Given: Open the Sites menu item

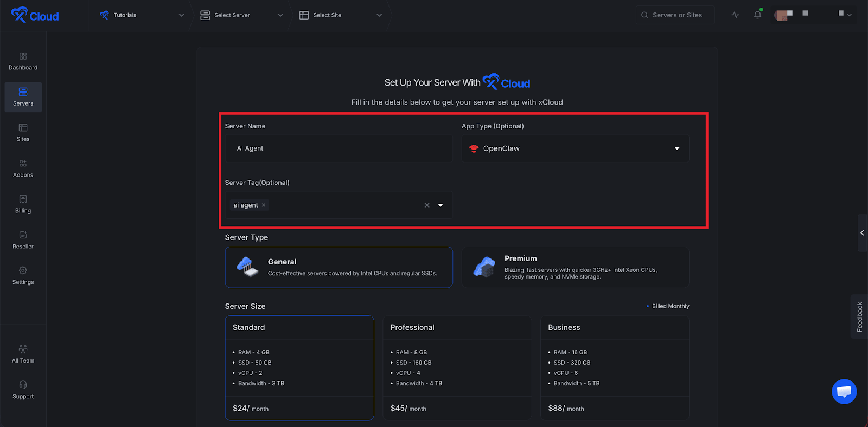Looking at the screenshot, I should [x=23, y=133].
